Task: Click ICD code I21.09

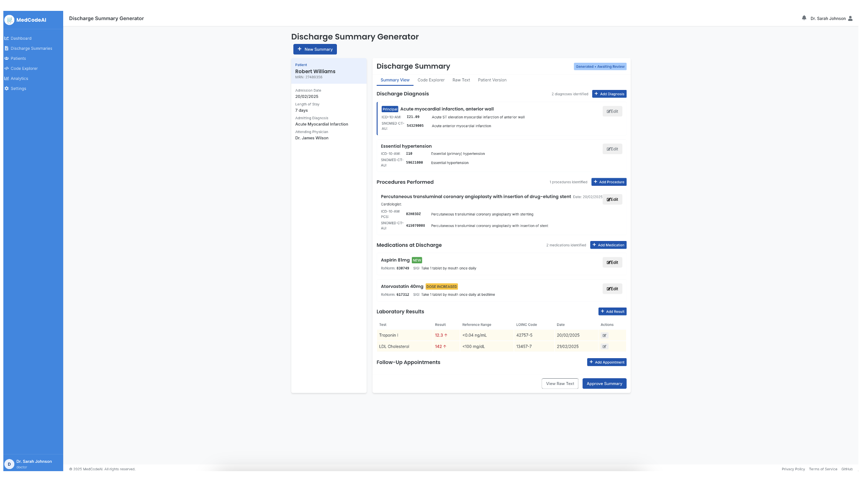Action: [x=413, y=117]
